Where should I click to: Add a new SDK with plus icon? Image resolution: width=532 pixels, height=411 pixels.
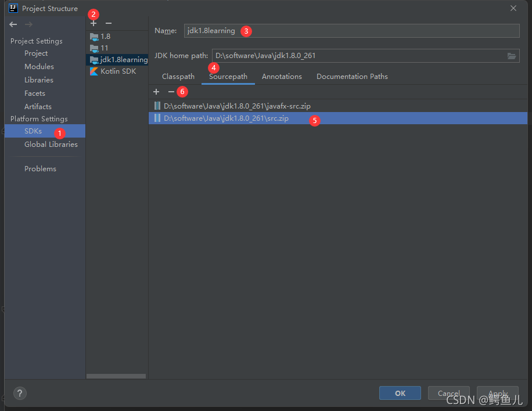click(94, 23)
